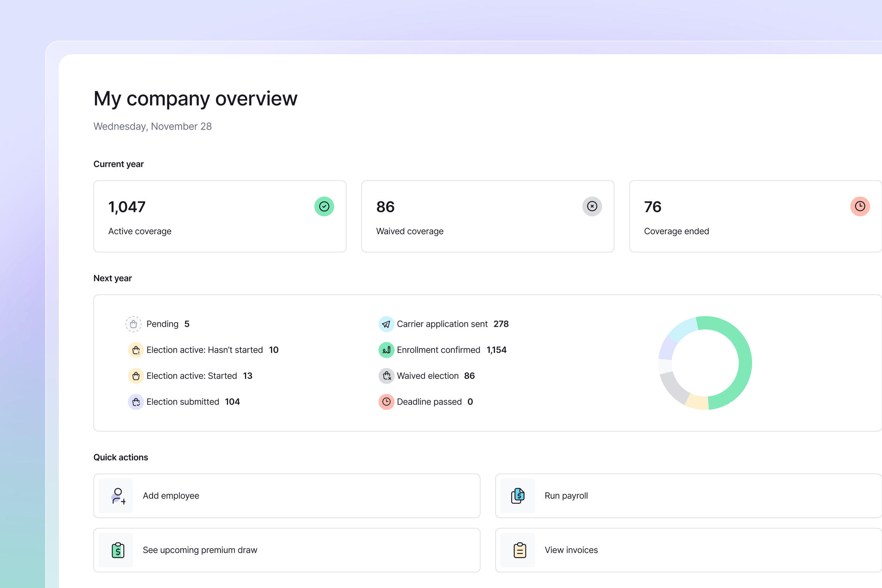Click the red clock Coverage ended icon

click(x=860, y=207)
